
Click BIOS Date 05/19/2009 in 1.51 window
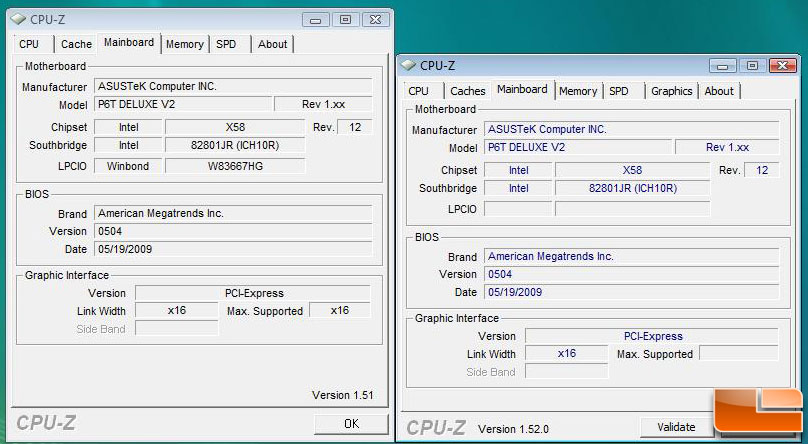[233, 249]
